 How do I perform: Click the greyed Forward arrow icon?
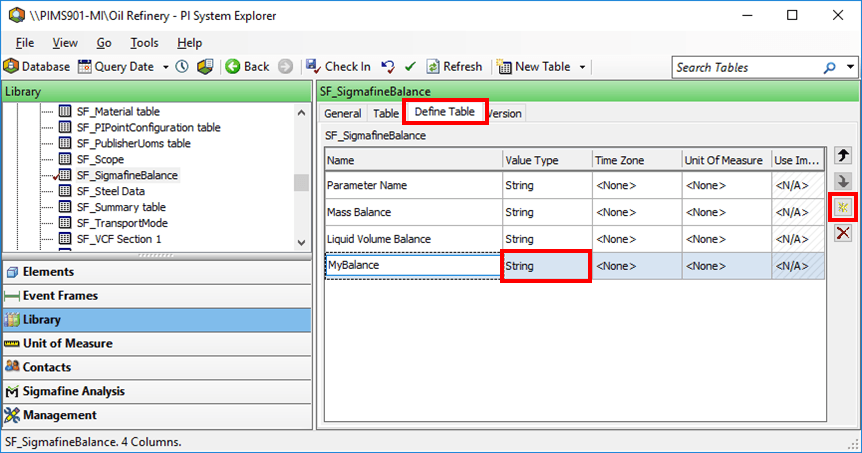285,67
